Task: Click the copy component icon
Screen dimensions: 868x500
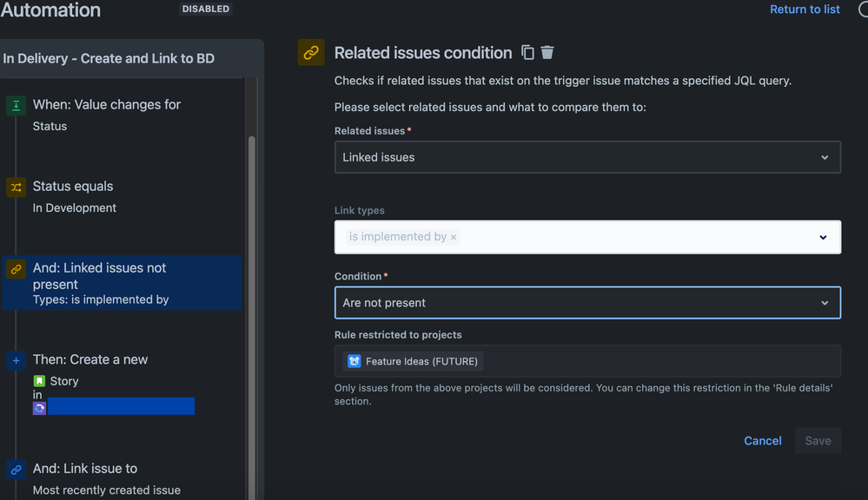Action: coord(527,53)
